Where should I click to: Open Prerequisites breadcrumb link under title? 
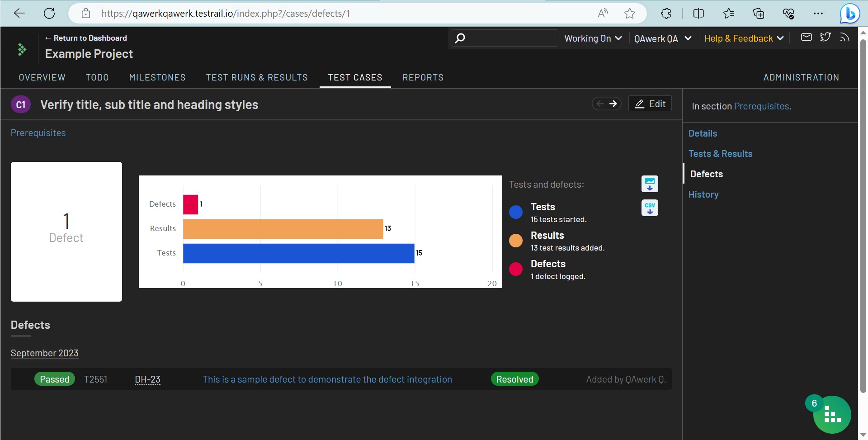38,133
